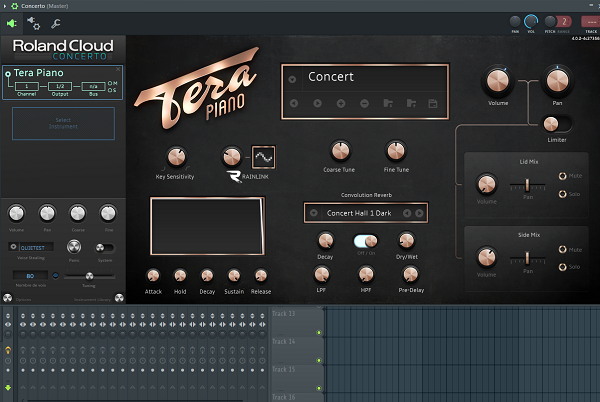Toggle Convolution Reverb Off/On switch
The image size is (600, 402).
tap(365, 241)
